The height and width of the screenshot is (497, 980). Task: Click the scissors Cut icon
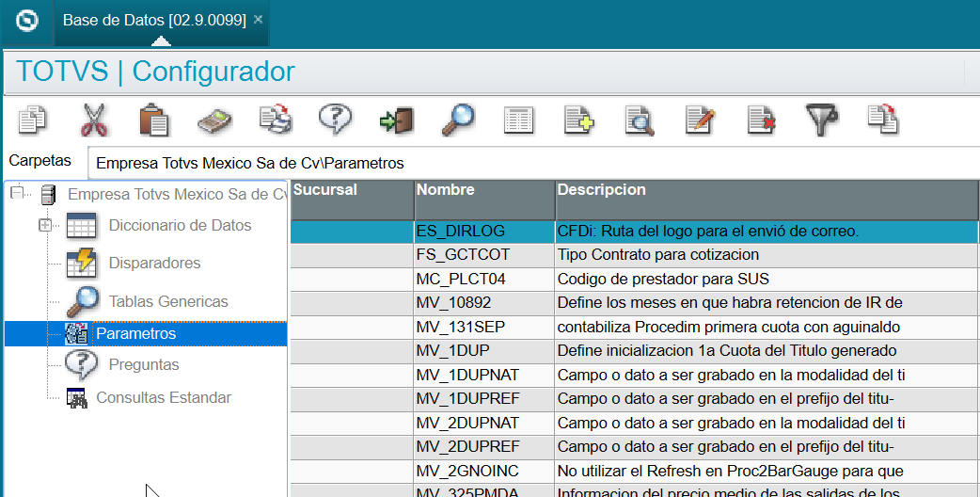(x=94, y=120)
